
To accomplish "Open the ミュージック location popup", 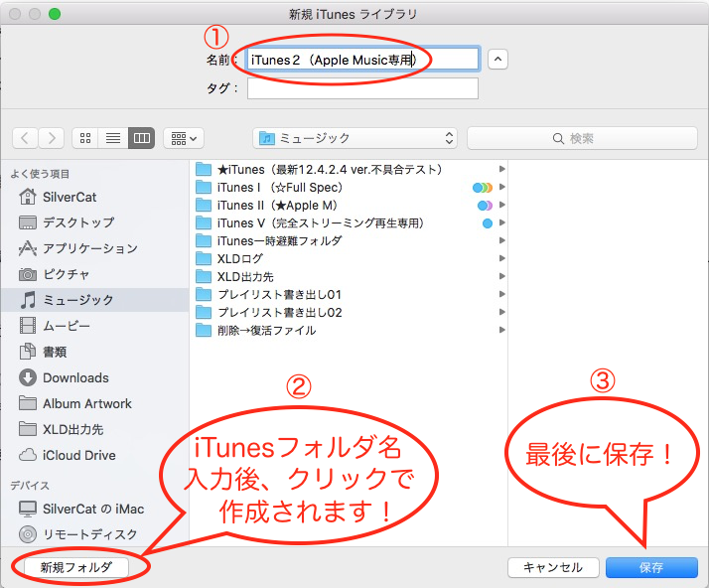I will tap(354, 138).
